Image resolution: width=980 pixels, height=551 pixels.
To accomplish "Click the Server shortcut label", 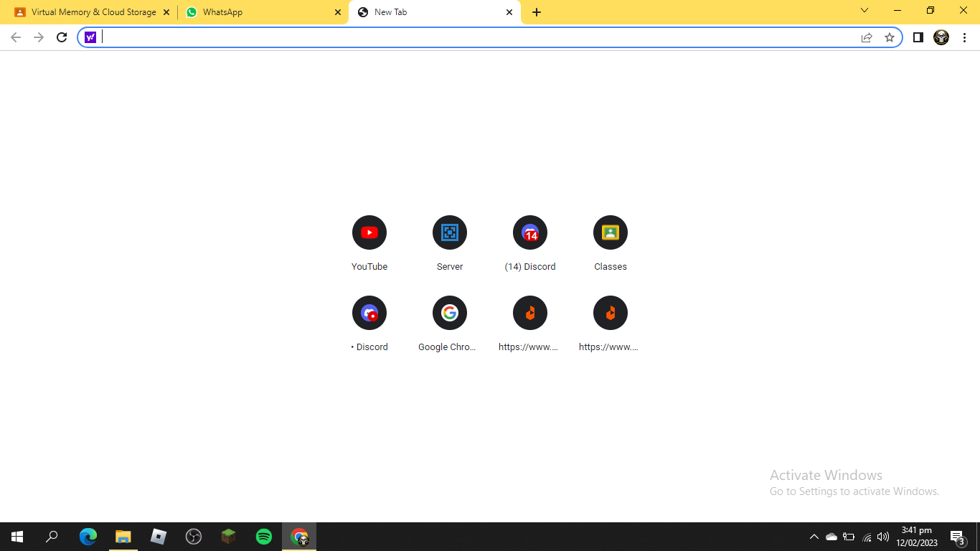I will point(450,266).
